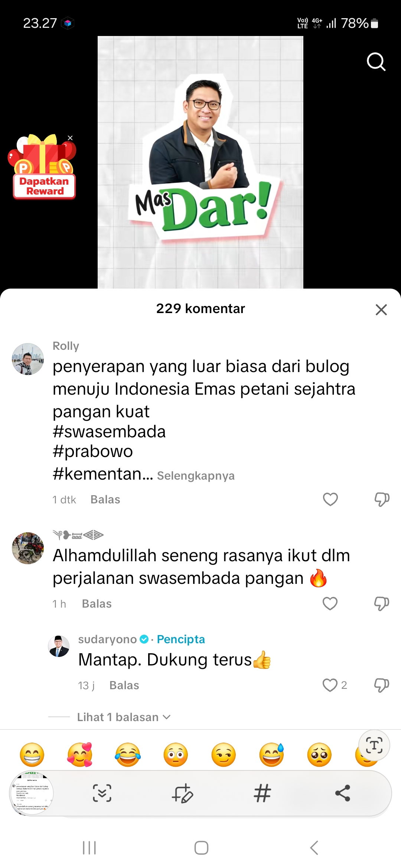Insert the smiling face with hearts emoji
Viewport: 401px width, 868px height.
coord(80,755)
